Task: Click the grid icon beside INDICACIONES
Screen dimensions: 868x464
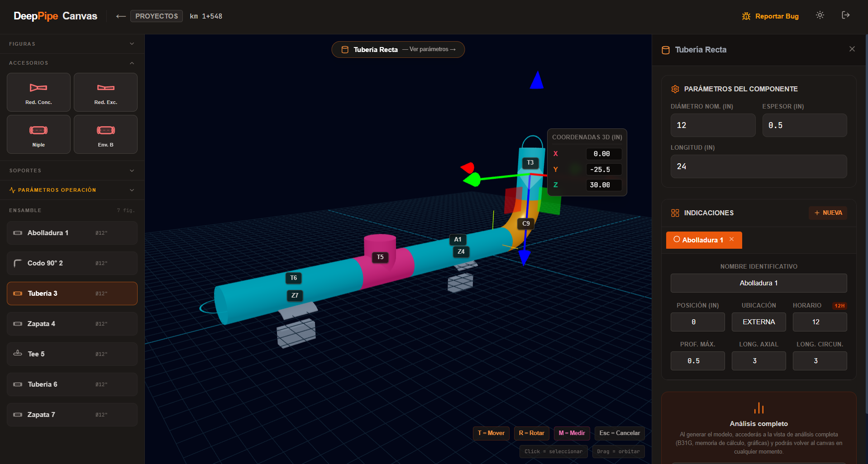Action: tap(675, 213)
